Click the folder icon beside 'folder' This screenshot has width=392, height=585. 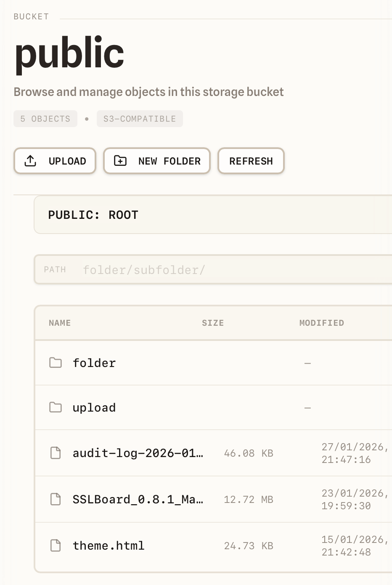pos(56,363)
